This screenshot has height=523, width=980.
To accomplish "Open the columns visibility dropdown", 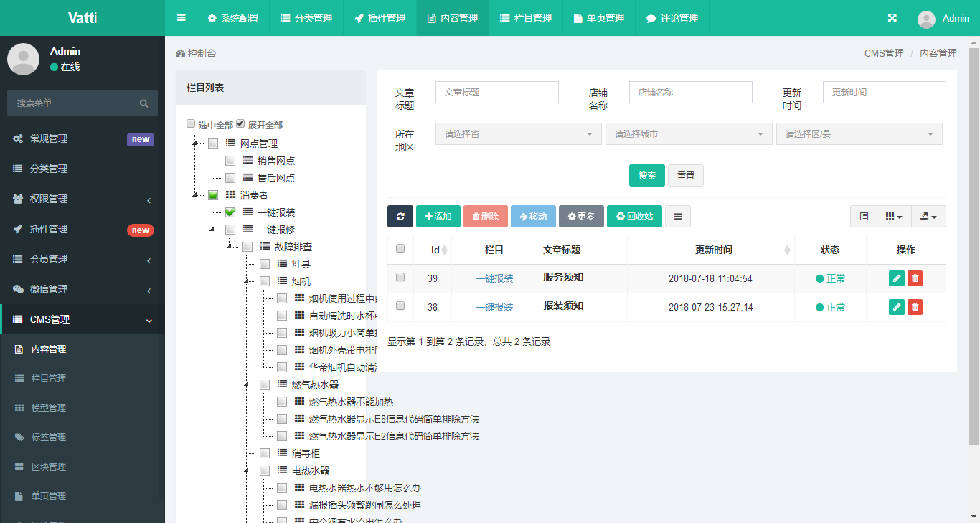I will [x=894, y=217].
